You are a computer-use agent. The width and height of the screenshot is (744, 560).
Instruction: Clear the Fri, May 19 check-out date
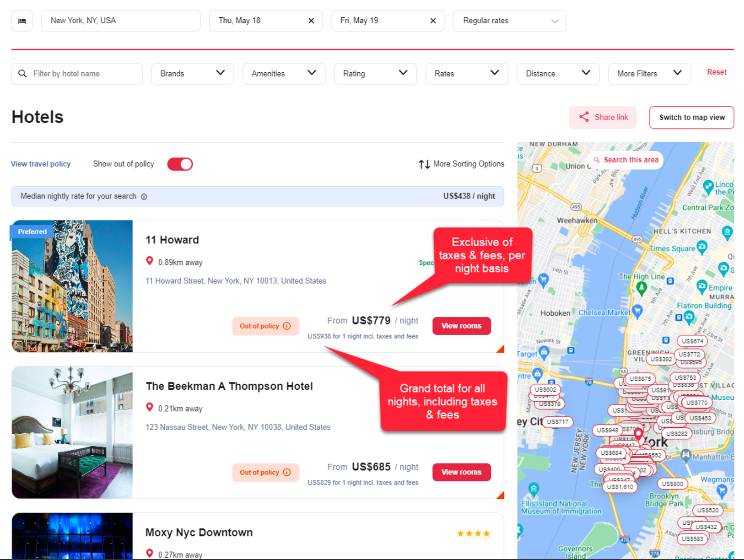(433, 21)
